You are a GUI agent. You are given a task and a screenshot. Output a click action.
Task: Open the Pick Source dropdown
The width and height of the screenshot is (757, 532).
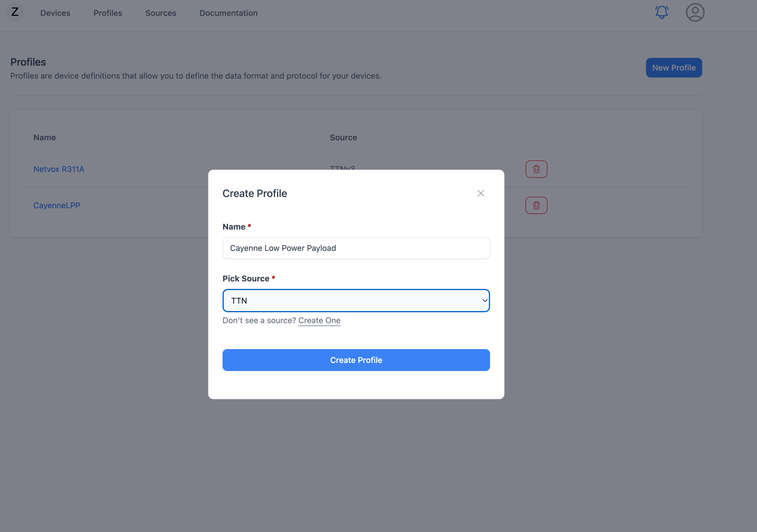pyautogui.click(x=356, y=300)
